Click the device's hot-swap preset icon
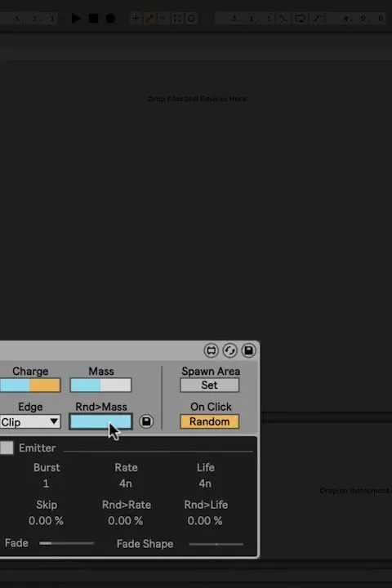Image resolution: width=392 pixels, height=588 pixels. coord(212,350)
